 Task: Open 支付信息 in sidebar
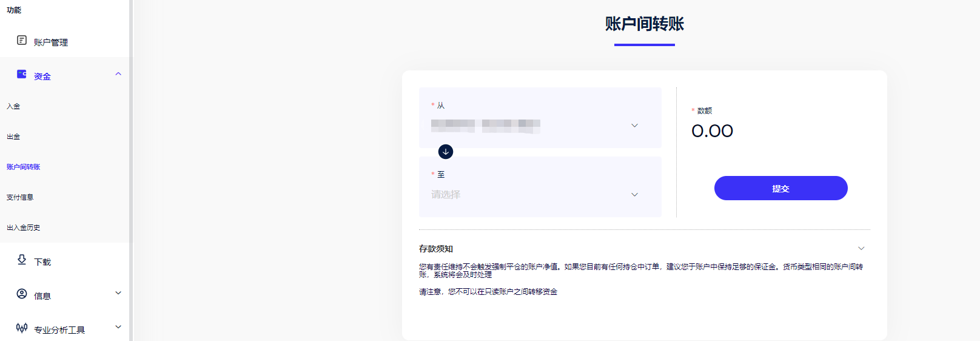click(20, 197)
